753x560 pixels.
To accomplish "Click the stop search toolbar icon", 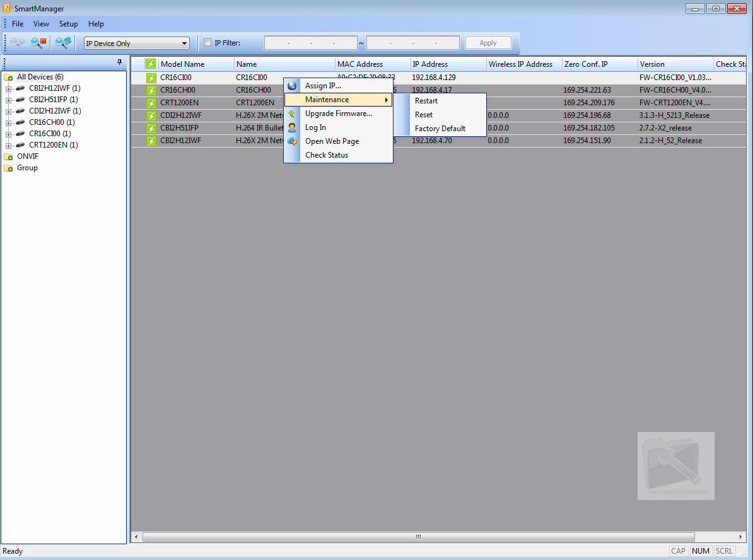I will [38, 43].
